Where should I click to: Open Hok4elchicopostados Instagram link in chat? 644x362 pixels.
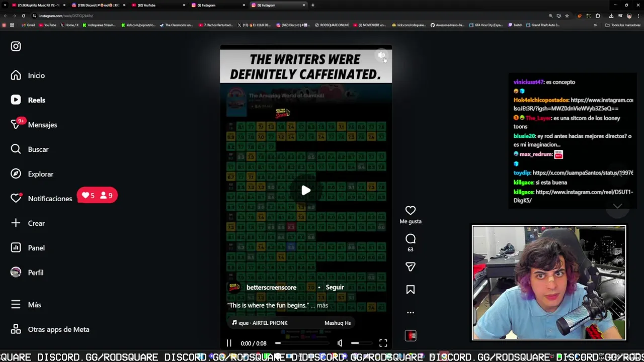(x=574, y=104)
